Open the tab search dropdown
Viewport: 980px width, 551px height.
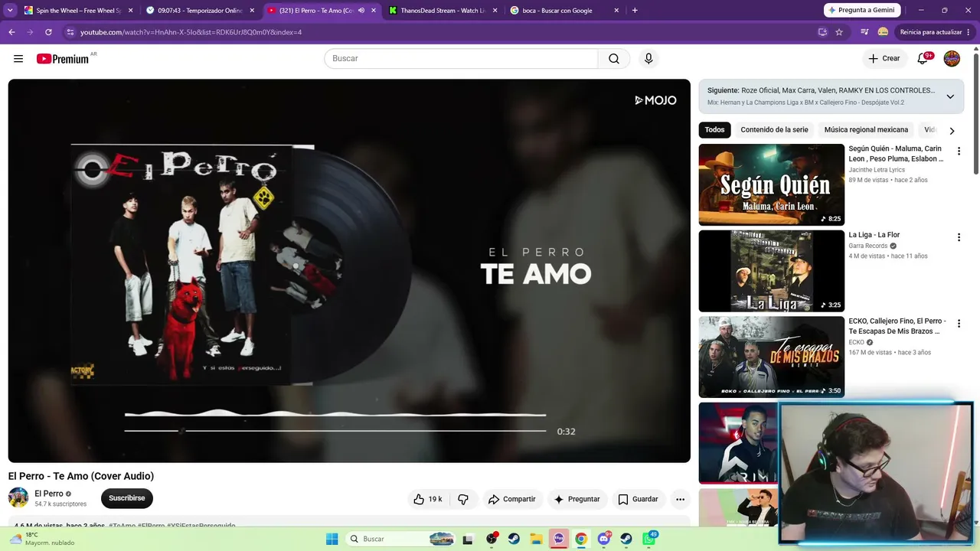(x=11, y=11)
